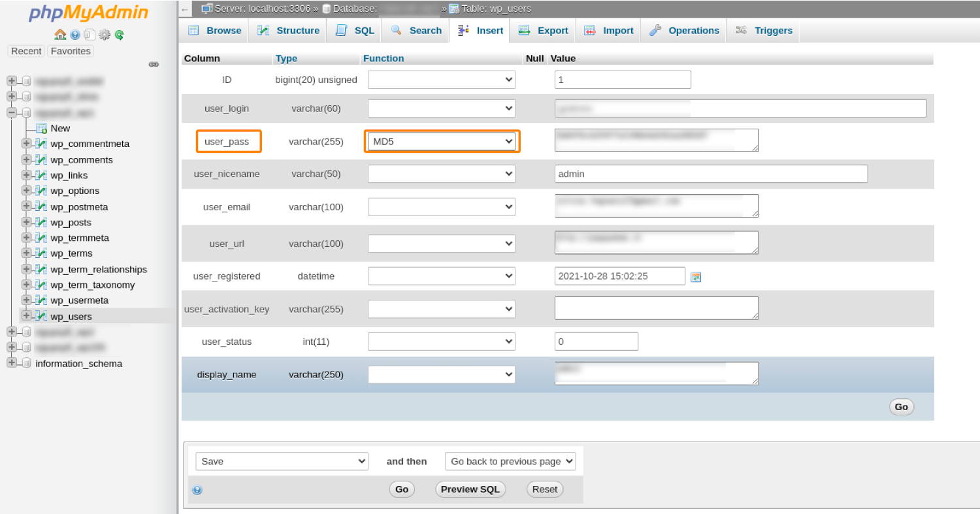Open the MD5 function dropdown for user_pass
The image size is (980, 514).
tap(442, 141)
